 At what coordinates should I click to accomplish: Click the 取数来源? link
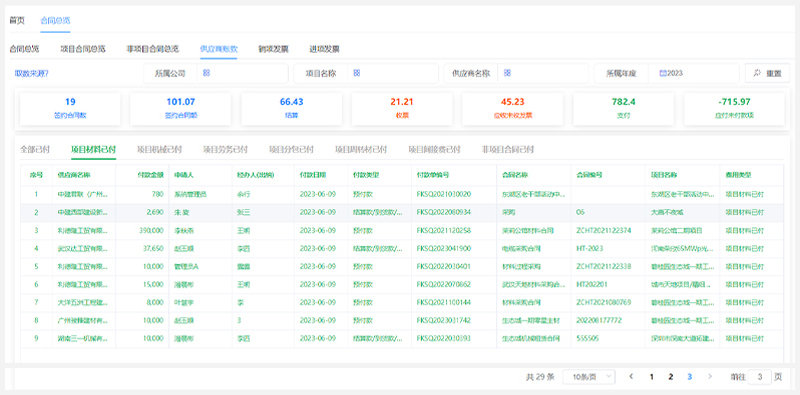32,73
